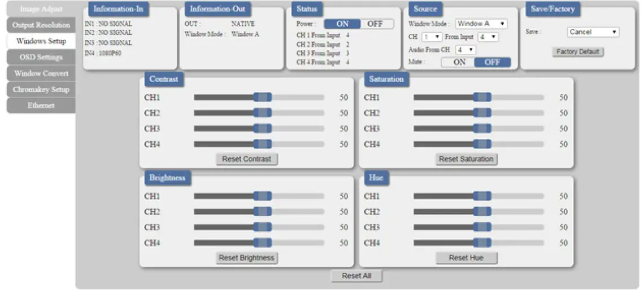Open the Ethernet tab
644x290 pixels.
[41, 106]
